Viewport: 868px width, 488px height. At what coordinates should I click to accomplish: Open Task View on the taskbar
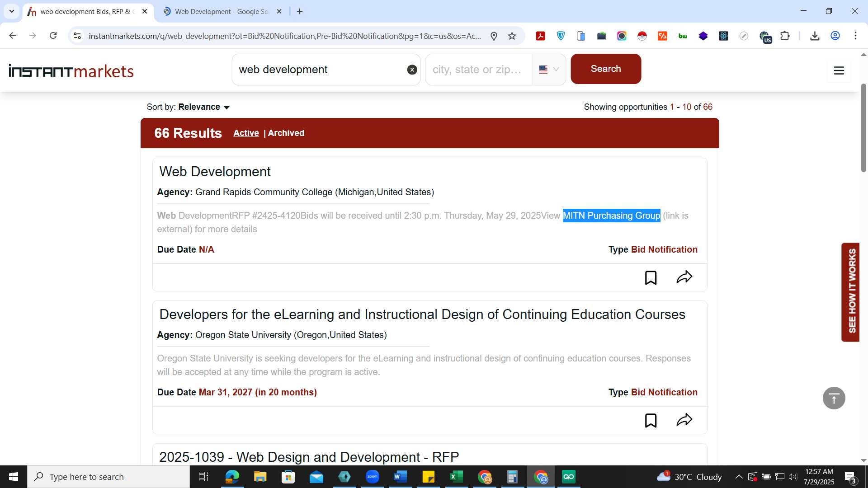pos(203,477)
